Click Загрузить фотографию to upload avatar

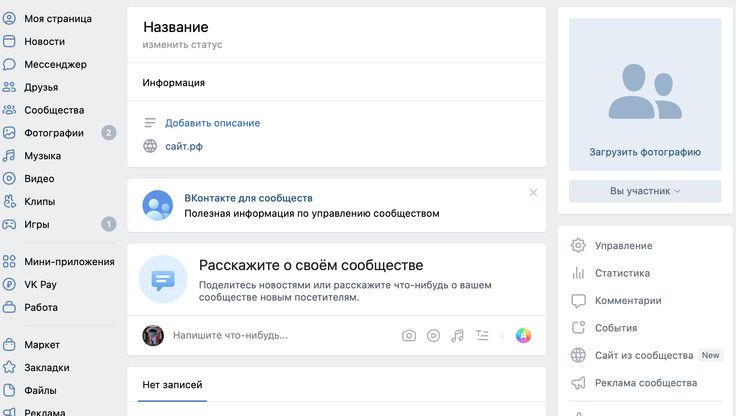click(645, 152)
